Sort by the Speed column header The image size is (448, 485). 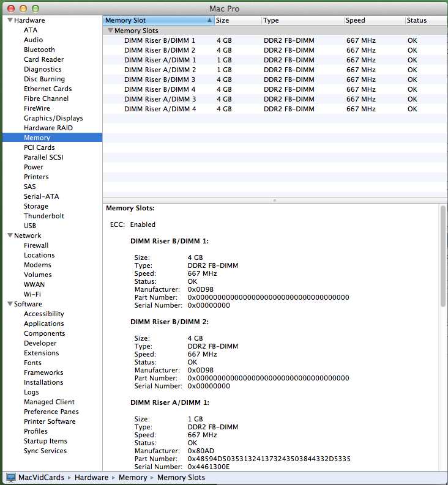(x=375, y=20)
